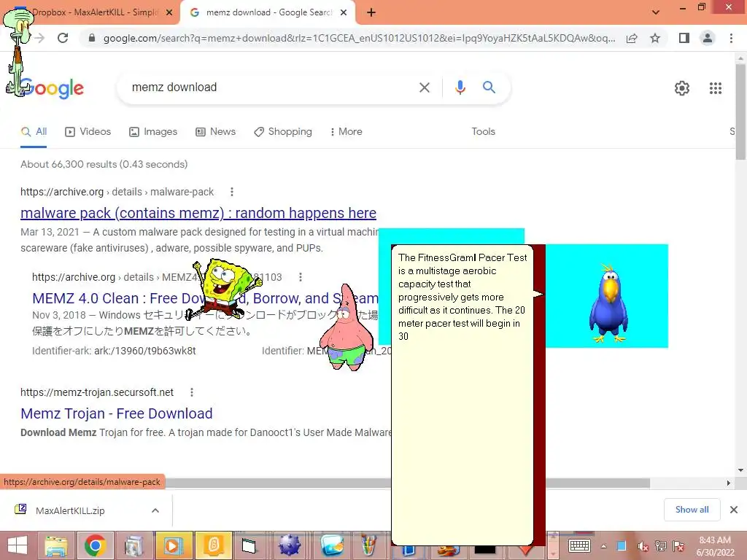Submit search with magnifier icon

click(x=489, y=87)
